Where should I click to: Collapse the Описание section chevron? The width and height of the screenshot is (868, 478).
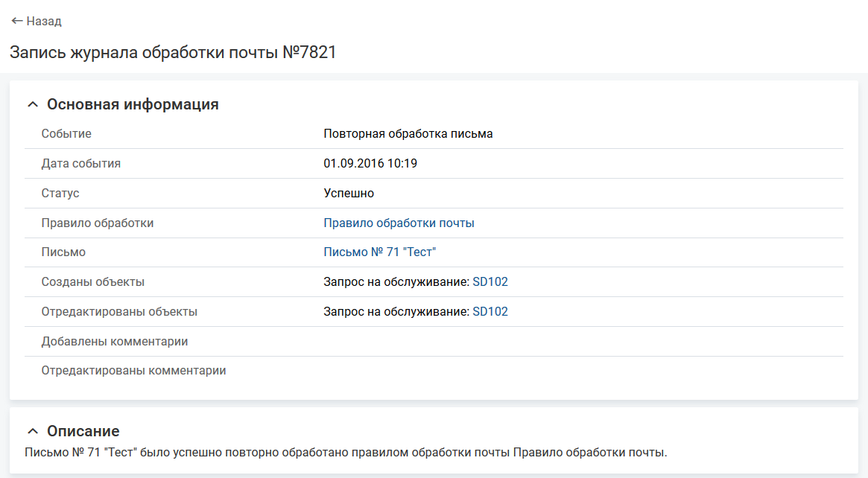tap(32, 431)
